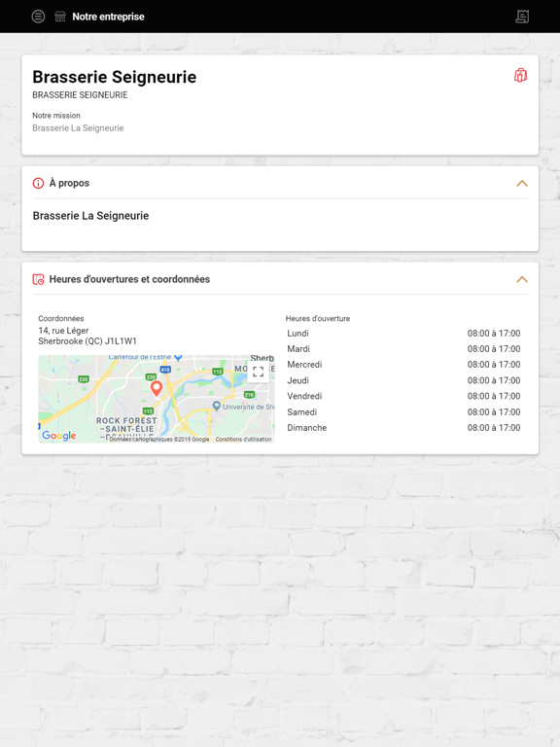Click the Université de Sherbrooke map marker
This screenshot has height=747, width=560.
[217, 406]
